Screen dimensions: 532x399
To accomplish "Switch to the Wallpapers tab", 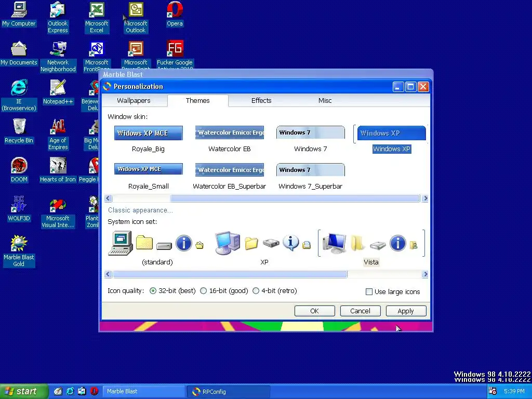I will (134, 100).
